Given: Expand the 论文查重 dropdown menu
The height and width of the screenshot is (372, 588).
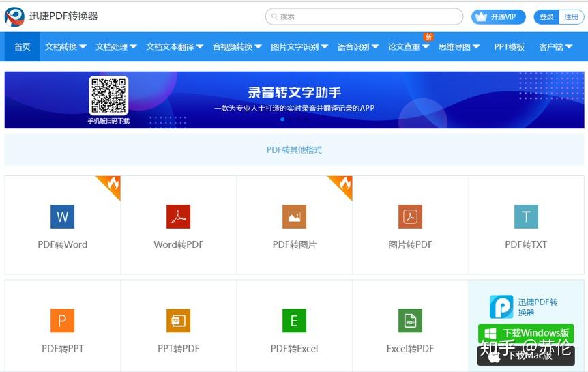Looking at the screenshot, I should [x=409, y=47].
